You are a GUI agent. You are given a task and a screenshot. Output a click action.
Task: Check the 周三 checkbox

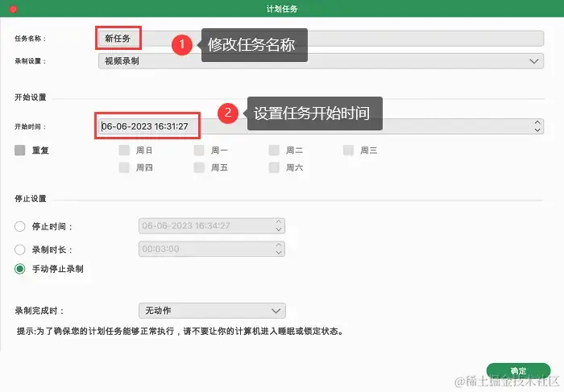click(348, 151)
